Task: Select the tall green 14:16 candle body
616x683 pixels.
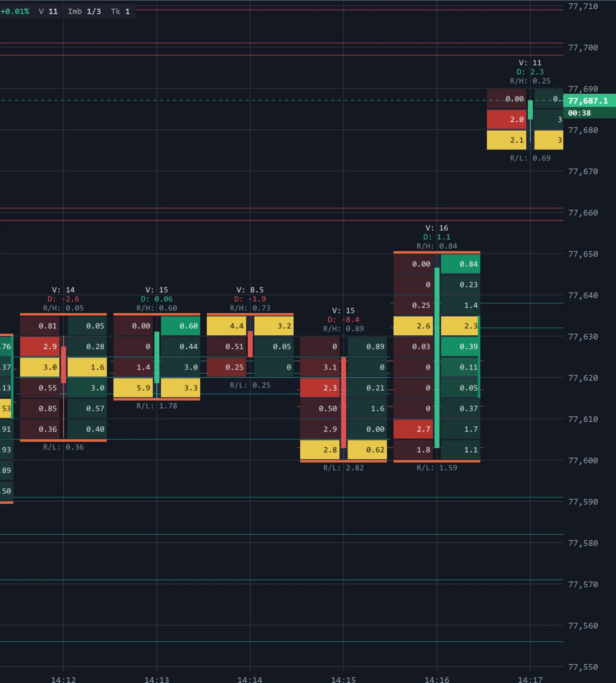Action: (x=437, y=358)
